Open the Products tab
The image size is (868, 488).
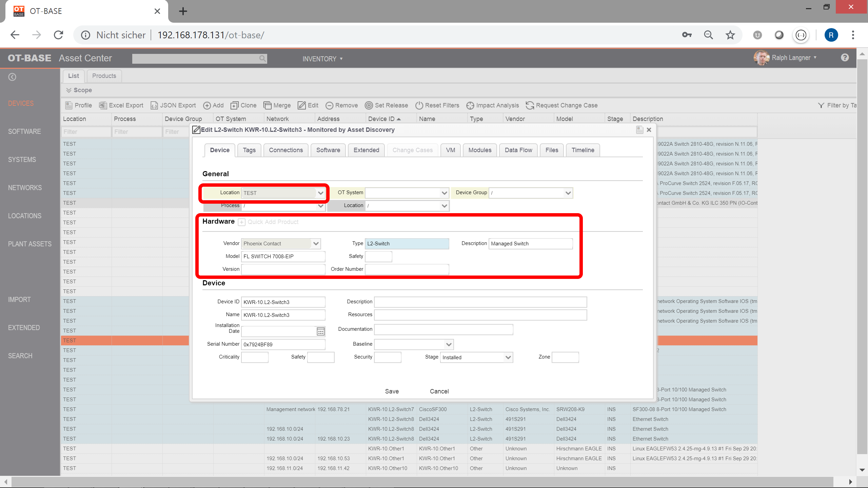coord(104,76)
